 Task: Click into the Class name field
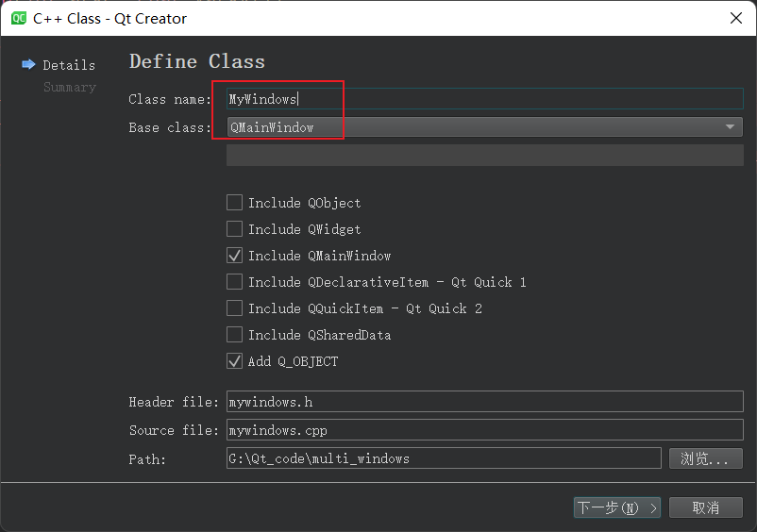tap(485, 99)
